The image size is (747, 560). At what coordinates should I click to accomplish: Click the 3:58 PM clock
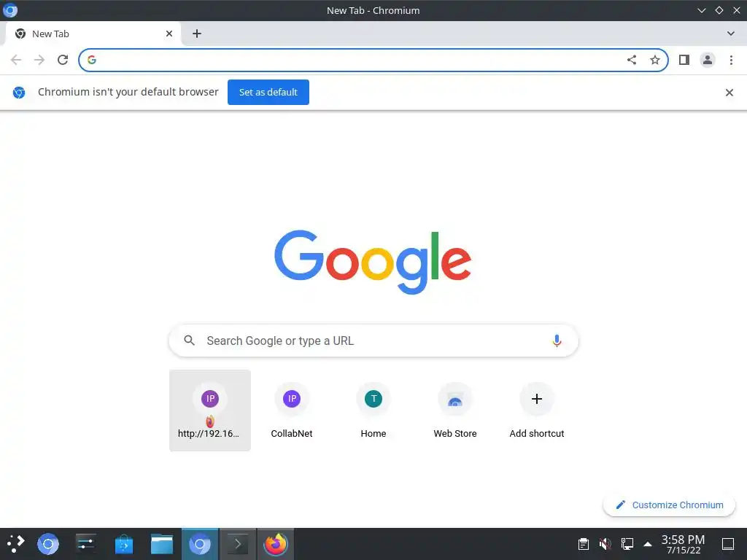click(x=683, y=544)
